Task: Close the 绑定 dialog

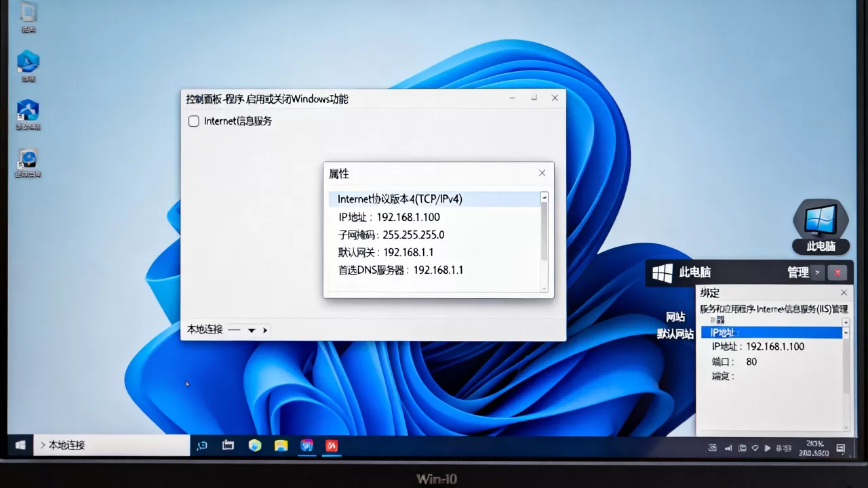Action: tap(844, 293)
